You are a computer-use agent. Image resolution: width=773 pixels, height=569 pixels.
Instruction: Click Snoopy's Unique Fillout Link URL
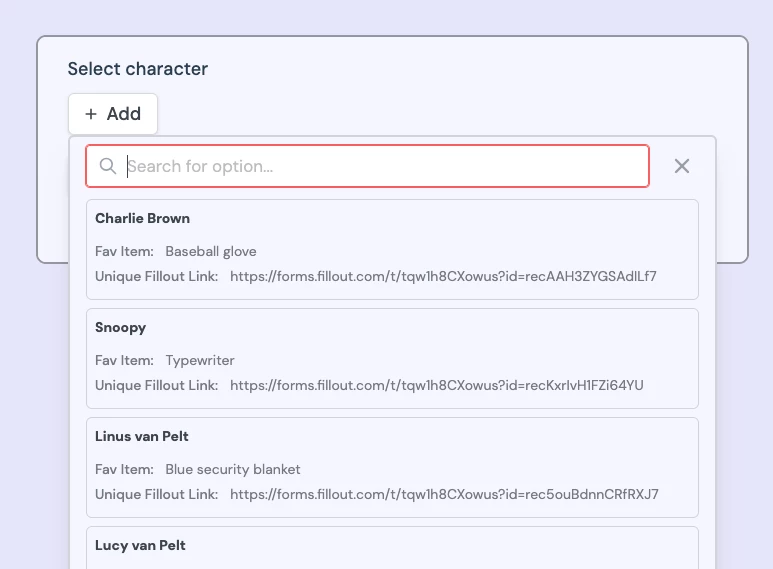pos(437,385)
